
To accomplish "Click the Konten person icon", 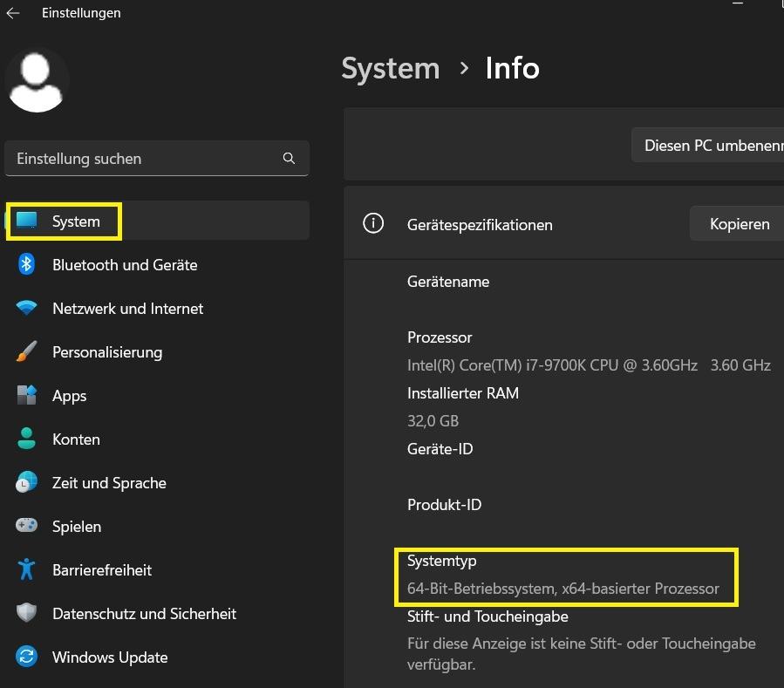I will click(26, 439).
